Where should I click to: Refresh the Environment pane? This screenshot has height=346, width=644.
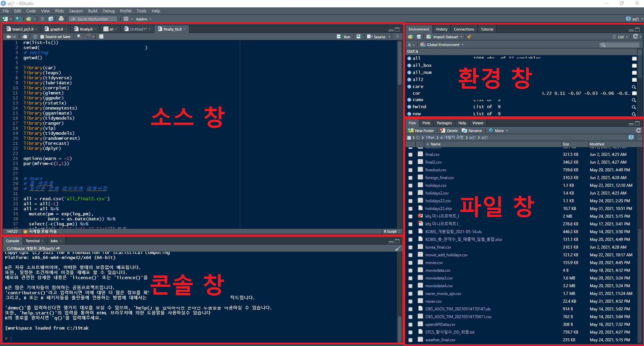coord(635,37)
